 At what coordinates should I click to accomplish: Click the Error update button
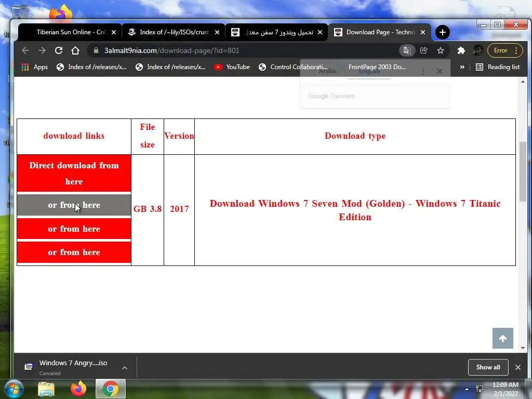(x=505, y=50)
